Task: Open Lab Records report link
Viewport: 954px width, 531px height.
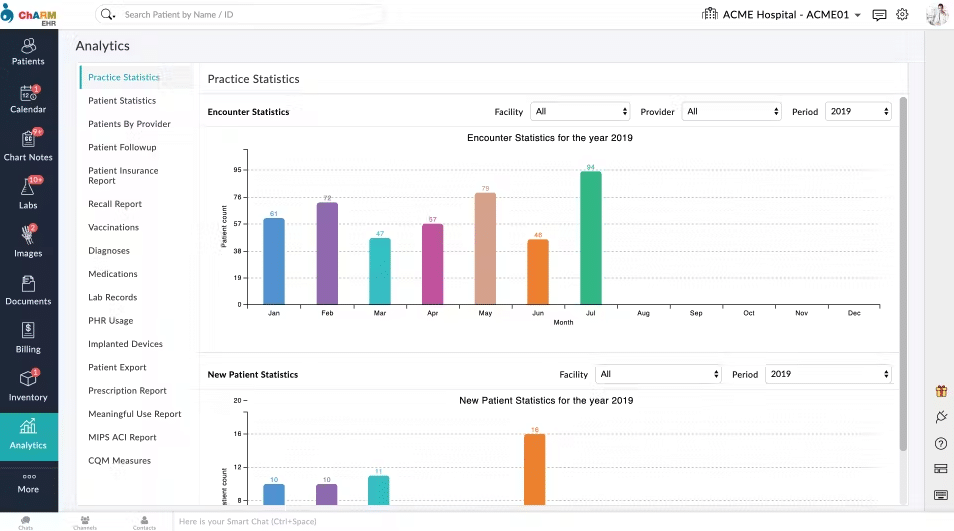Action: [113, 297]
